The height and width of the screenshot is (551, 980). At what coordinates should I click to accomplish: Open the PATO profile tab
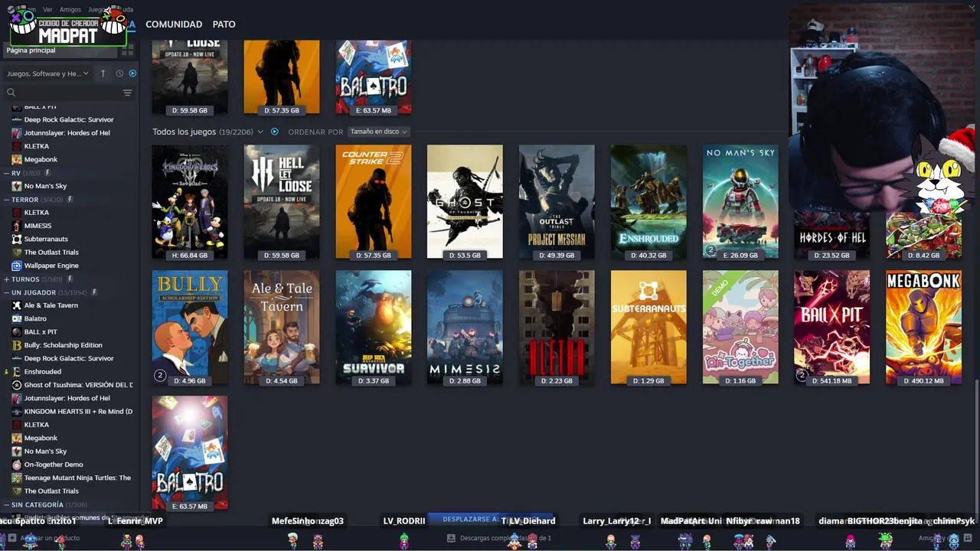point(224,24)
